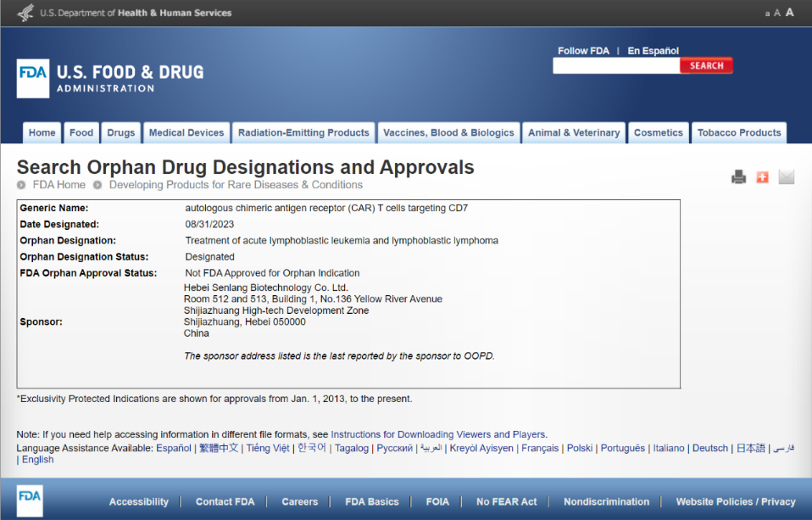
Task: Go to Tobacco Products tab
Action: (x=739, y=133)
